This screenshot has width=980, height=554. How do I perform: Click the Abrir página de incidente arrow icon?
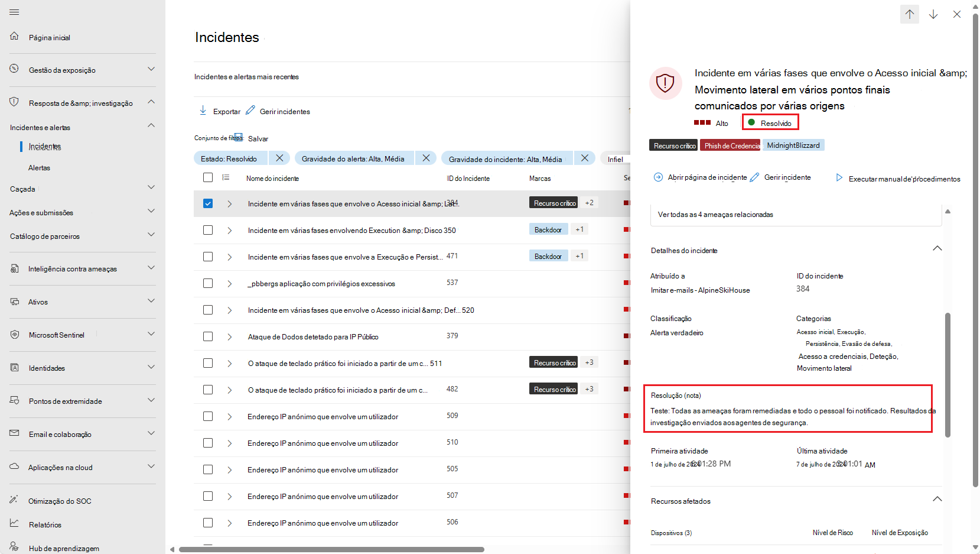coord(658,177)
